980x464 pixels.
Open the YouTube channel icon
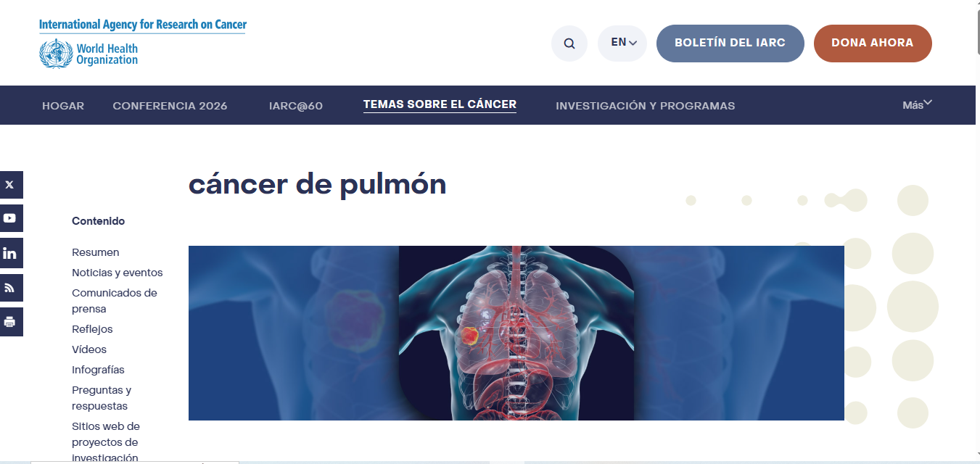point(10,218)
